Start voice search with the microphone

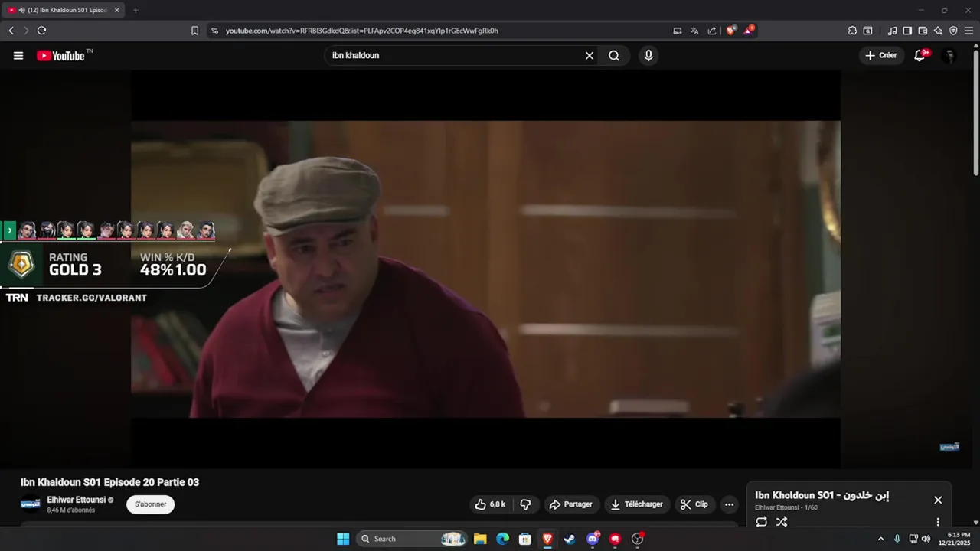[648, 56]
